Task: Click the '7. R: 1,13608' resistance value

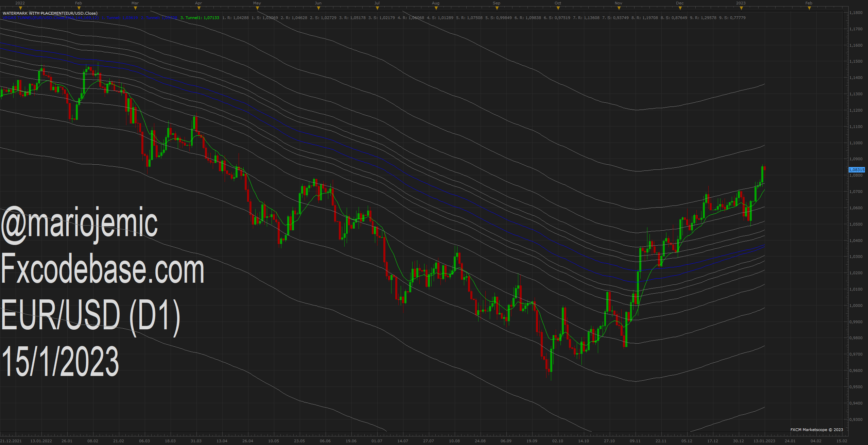Action: (x=586, y=18)
